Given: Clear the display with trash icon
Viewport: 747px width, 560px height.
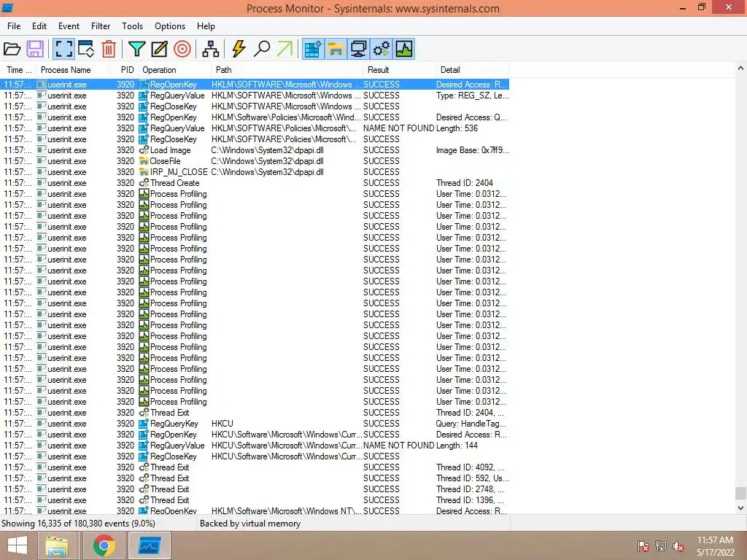Looking at the screenshot, I should pyautogui.click(x=109, y=49).
